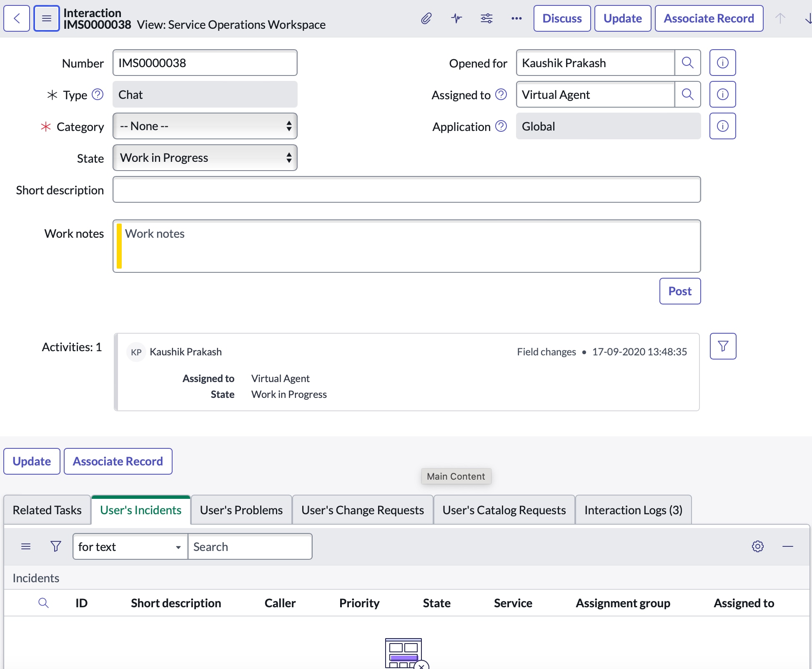The height and width of the screenshot is (669, 812).
Task: Filter activities with funnel button
Action: pyautogui.click(x=723, y=346)
